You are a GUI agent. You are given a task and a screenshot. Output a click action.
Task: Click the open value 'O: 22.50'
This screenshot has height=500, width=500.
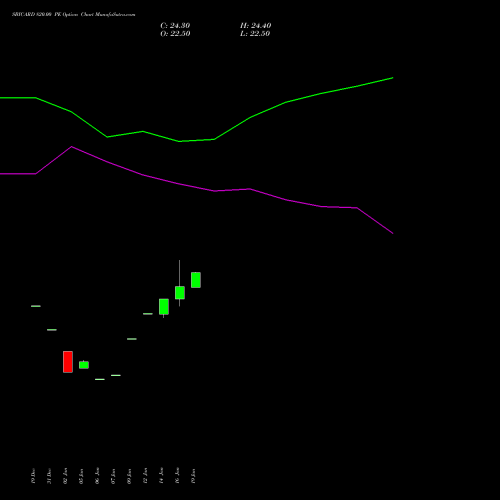(175, 34)
